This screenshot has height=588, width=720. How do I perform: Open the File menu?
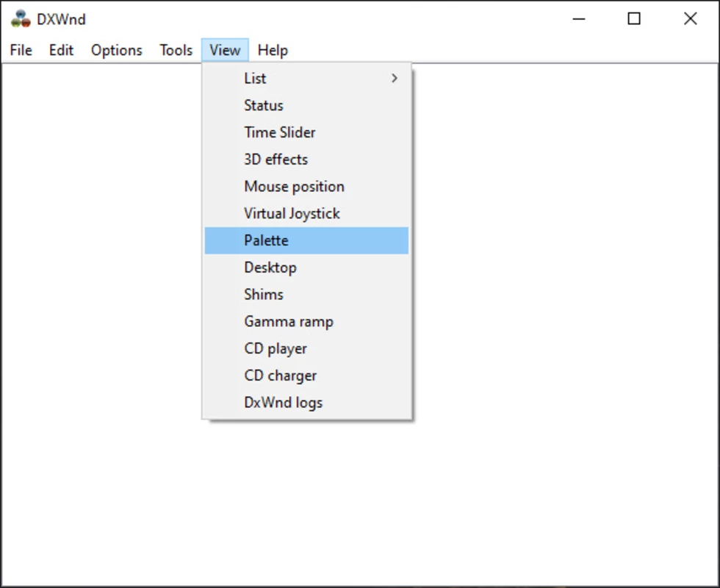pyautogui.click(x=21, y=50)
